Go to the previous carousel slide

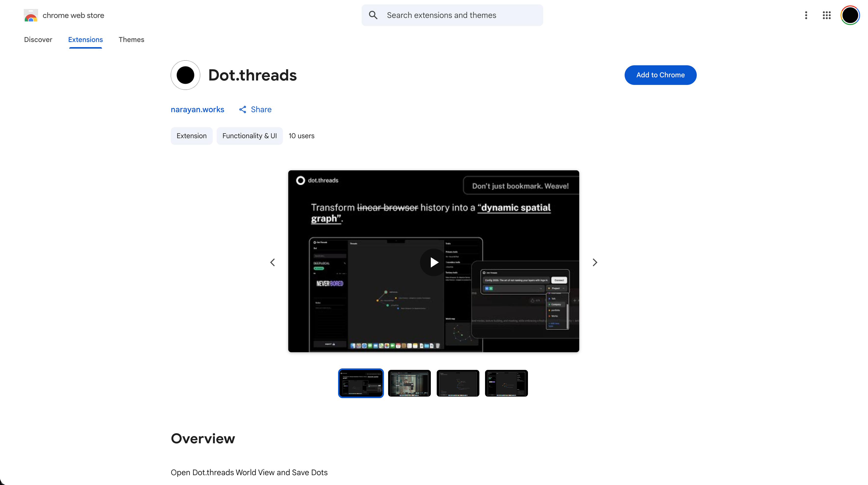(273, 262)
